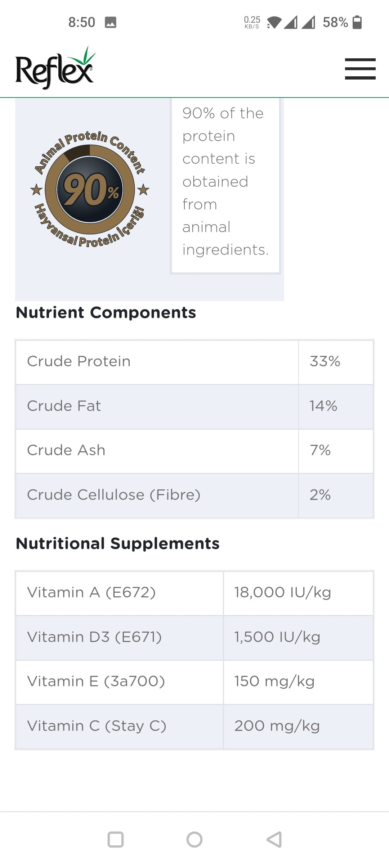Screen dimensions: 389x868
Task: Tap the image notification icon in status bar
Action: [111, 22]
